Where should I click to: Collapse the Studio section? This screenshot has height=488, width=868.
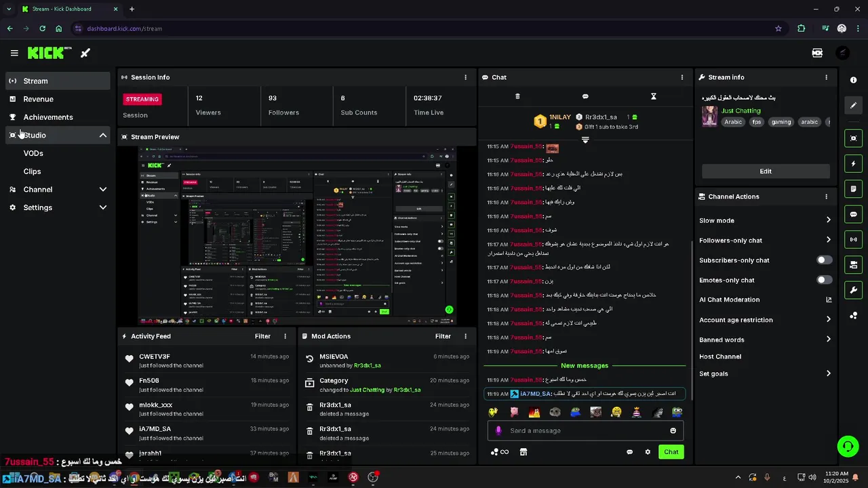coord(103,136)
